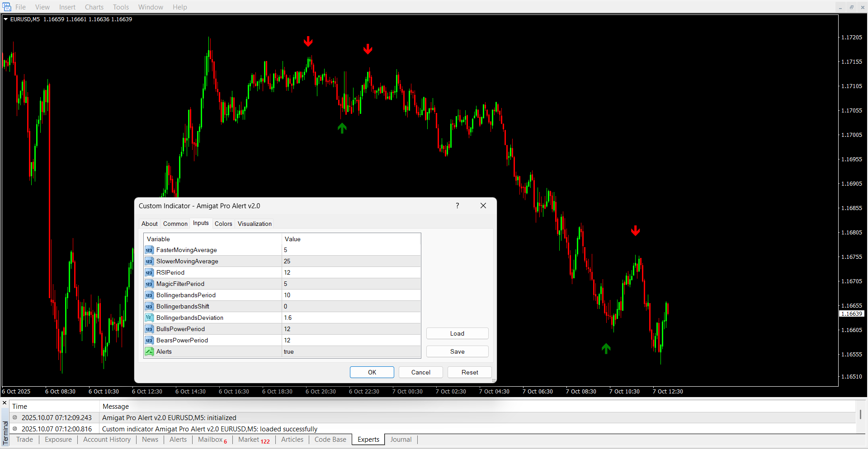
Task: Open the Charts menu
Action: [94, 7]
